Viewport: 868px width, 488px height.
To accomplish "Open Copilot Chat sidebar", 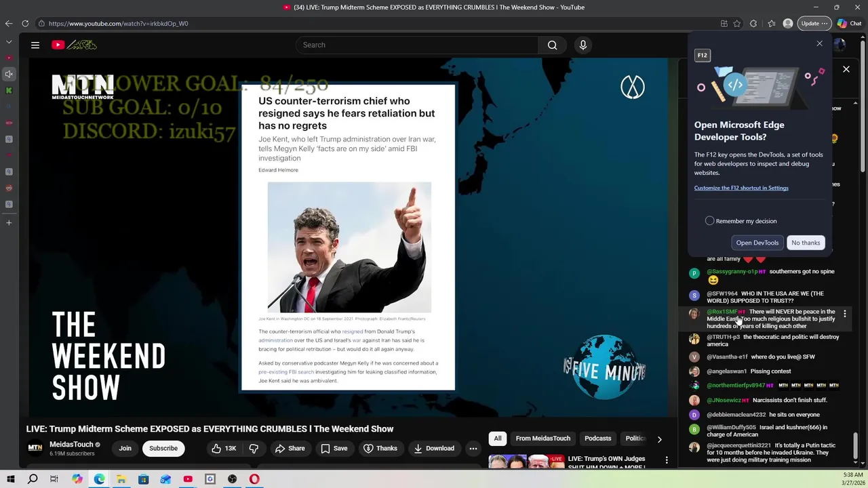I will click(849, 24).
